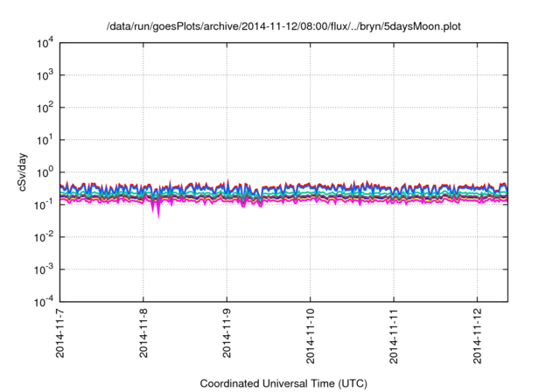Click the 2014-11-11 date tick label
The width and height of the screenshot is (560, 392).
394,336
